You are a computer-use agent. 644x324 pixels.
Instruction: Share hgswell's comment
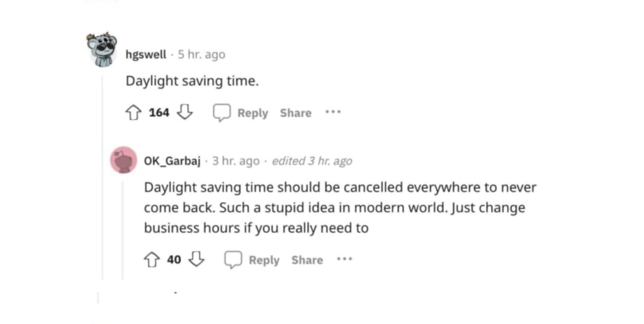[296, 113]
